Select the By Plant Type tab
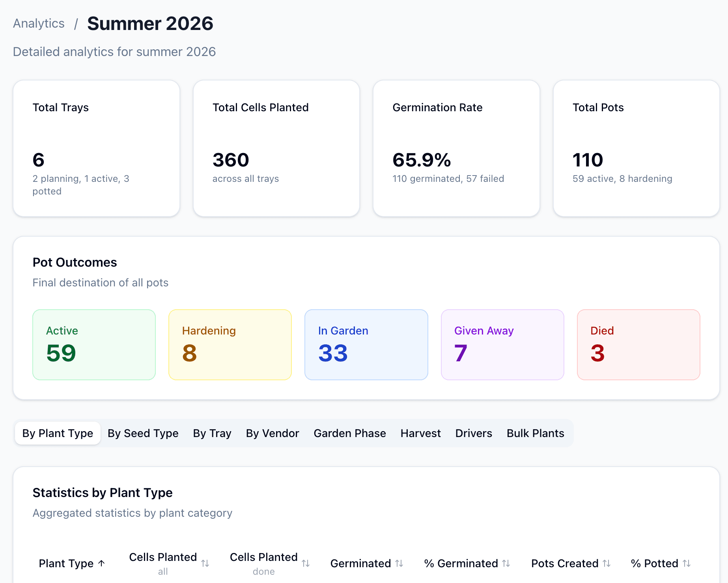This screenshot has height=583, width=728. 58,433
